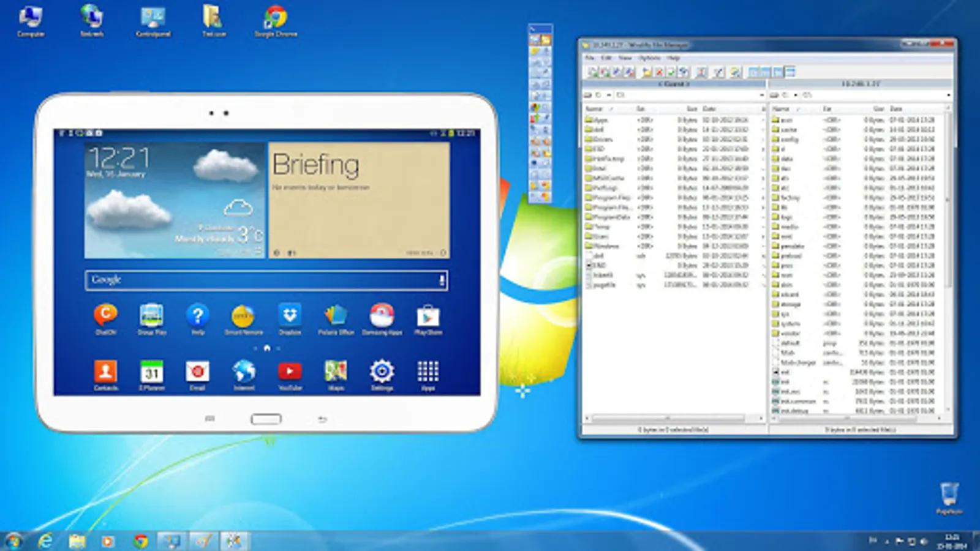Open the Maps app in the tablet dock

click(336, 372)
